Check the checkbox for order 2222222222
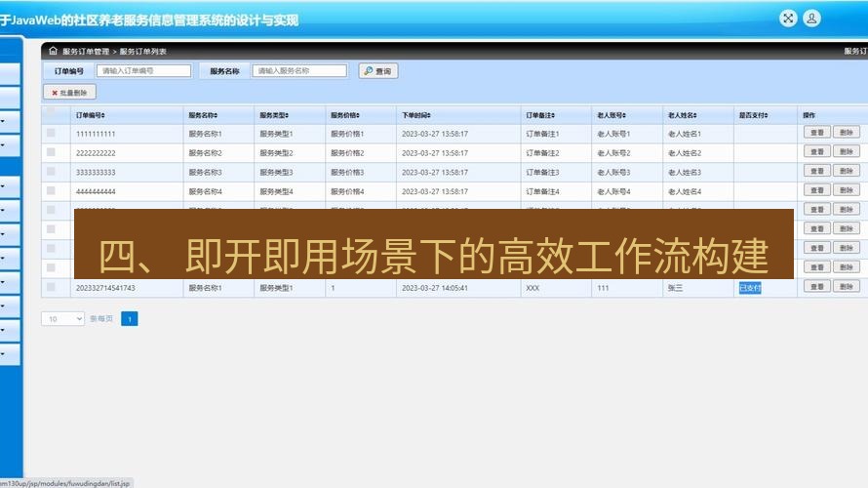Screen dimensions: 868x488 (51, 152)
